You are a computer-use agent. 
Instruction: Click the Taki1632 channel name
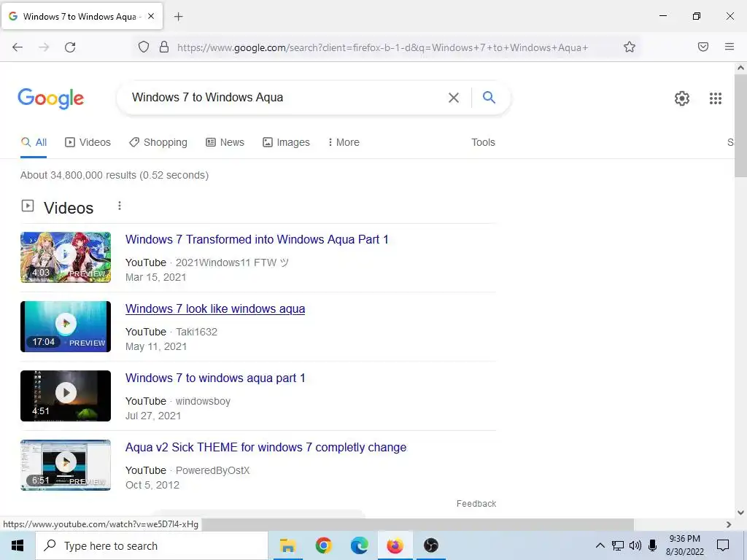click(x=197, y=332)
